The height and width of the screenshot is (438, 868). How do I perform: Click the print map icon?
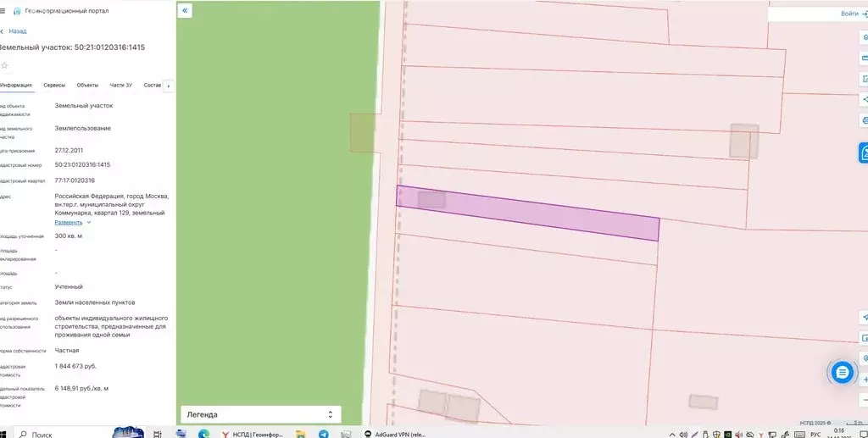pyautogui.click(x=864, y=120)
